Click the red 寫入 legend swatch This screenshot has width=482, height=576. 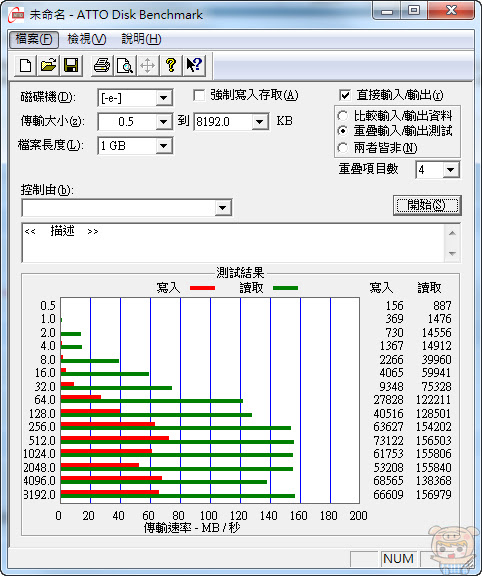202,288
